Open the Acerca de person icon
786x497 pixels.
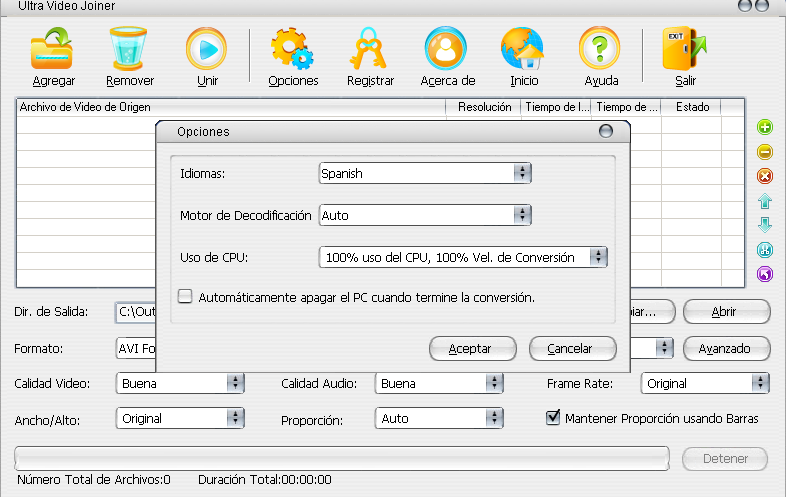(446, 49)
